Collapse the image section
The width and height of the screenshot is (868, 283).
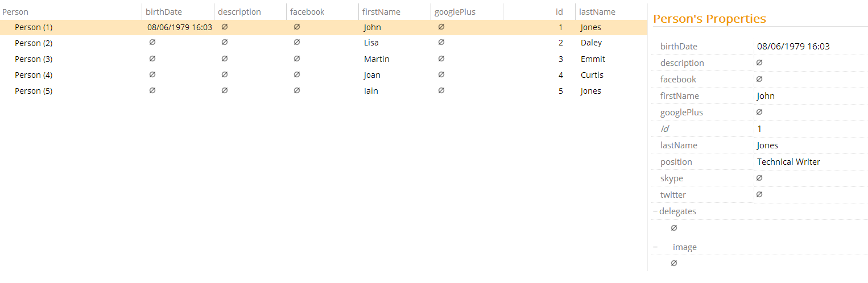tap(655, 247)
